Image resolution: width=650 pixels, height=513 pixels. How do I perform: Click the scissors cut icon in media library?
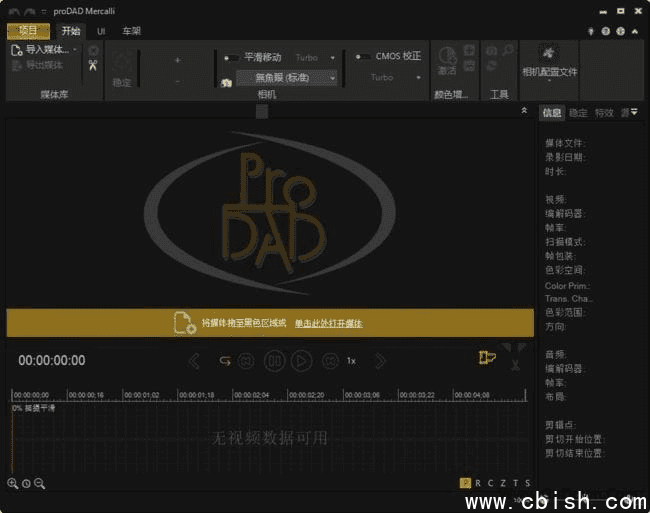93,65
